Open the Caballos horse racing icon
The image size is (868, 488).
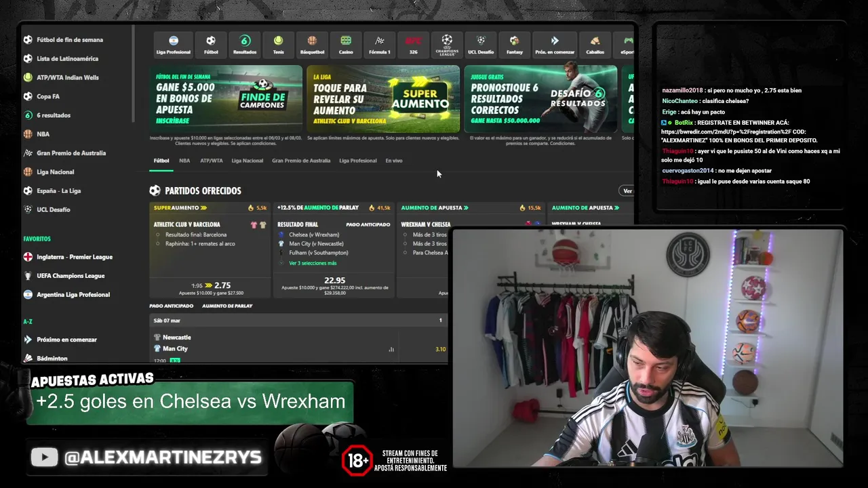coord(595,41)
